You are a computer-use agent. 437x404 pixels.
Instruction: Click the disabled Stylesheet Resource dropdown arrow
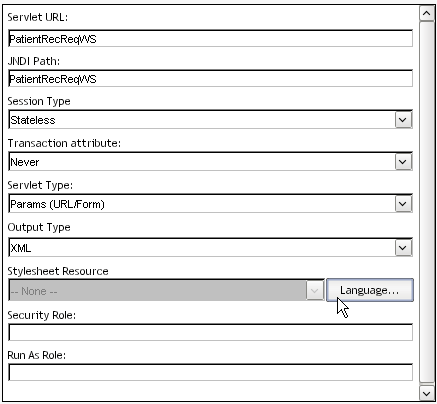[x=315, y=291]
